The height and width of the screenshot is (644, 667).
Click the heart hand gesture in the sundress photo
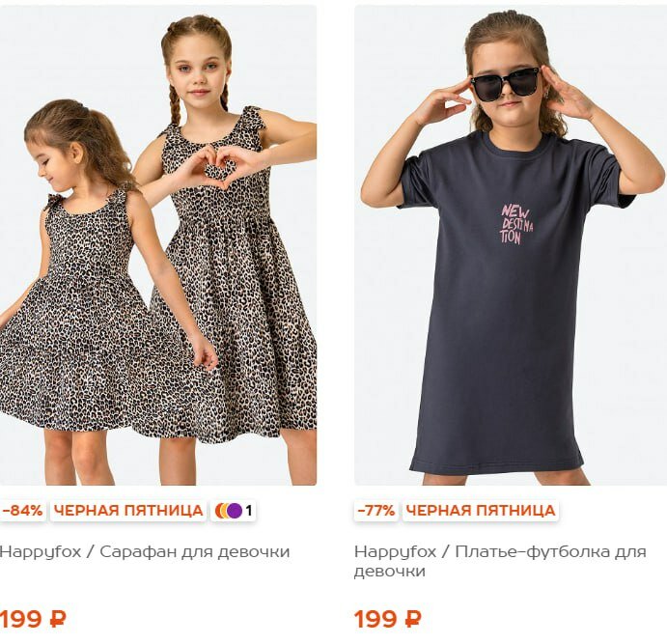click(x=219, y=167)
